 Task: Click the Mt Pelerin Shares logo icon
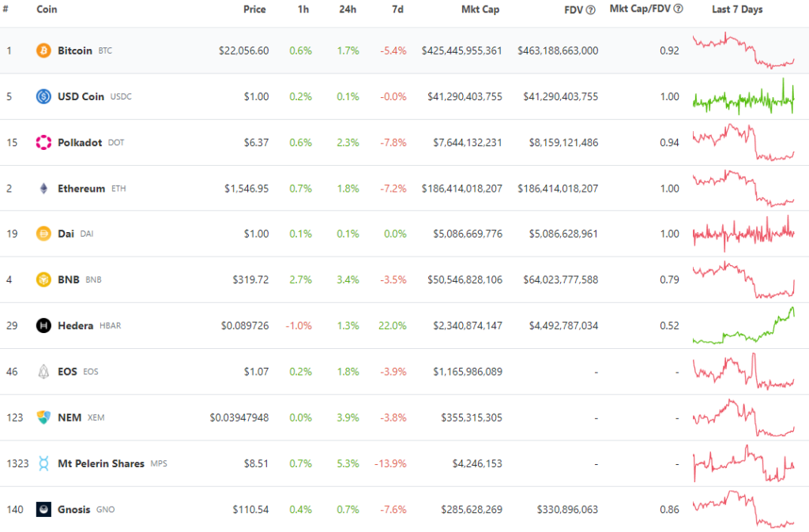pyautogui.click(x=44, y=463)
